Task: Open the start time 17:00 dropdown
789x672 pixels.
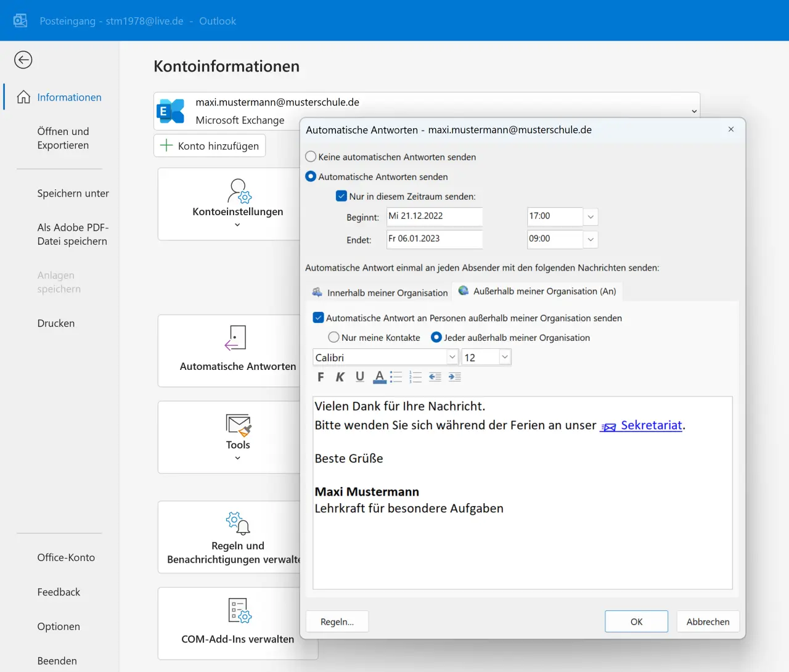Action: click(x=591, y=216)
